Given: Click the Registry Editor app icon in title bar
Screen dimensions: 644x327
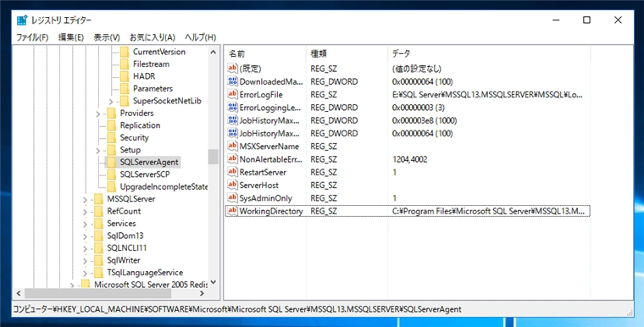Looking at the screenshot, I should (22, 20).
